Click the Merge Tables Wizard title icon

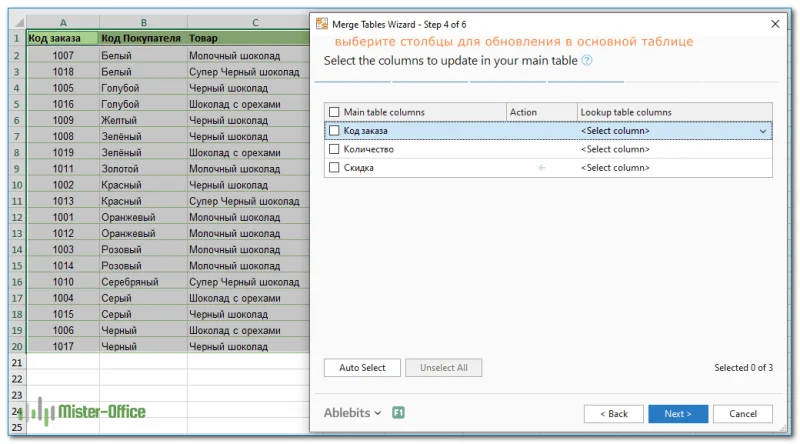tap(319, 23)
